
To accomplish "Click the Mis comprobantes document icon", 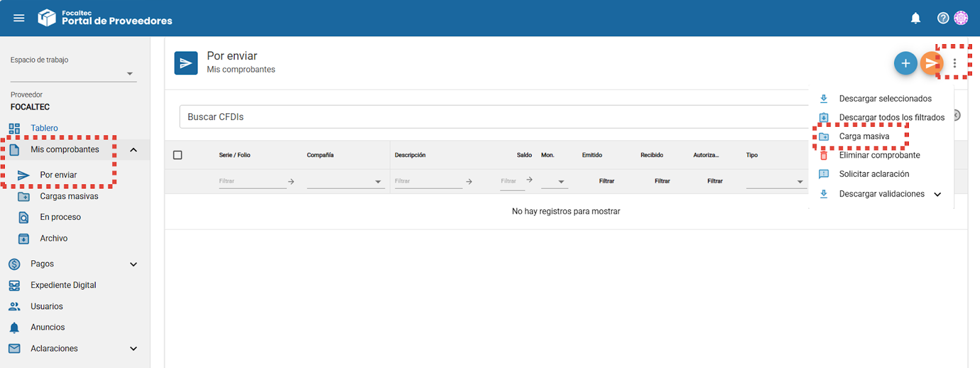I will (x=14, y=149).
